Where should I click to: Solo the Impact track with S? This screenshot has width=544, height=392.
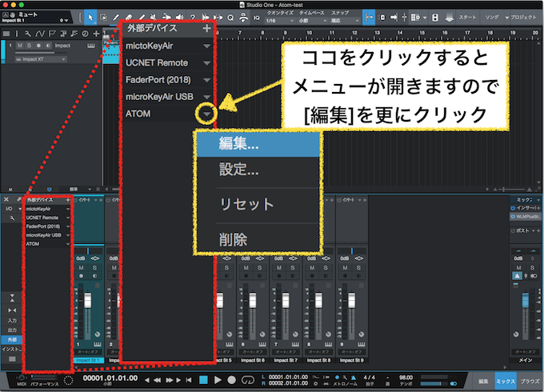point(29,46)
